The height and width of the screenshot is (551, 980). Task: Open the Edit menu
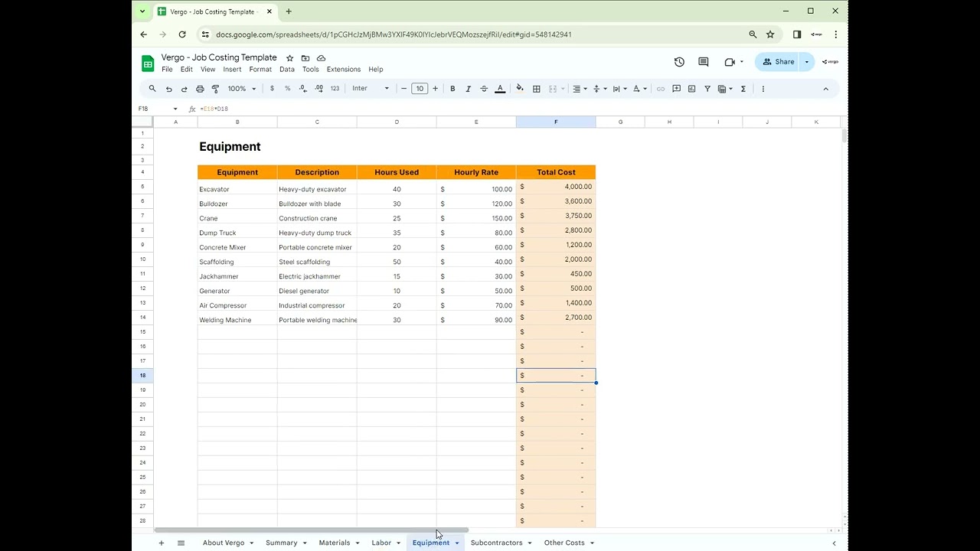(187, 70)
